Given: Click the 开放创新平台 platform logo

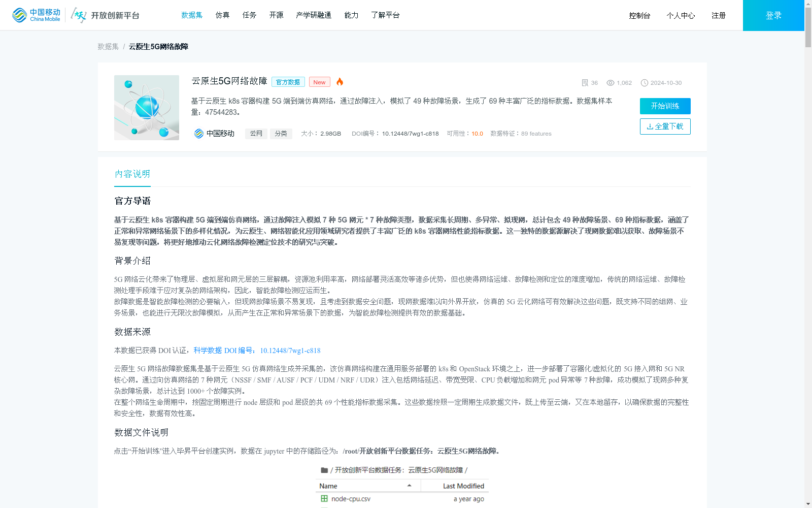Looking at the screenshot, I should [105, 15].
